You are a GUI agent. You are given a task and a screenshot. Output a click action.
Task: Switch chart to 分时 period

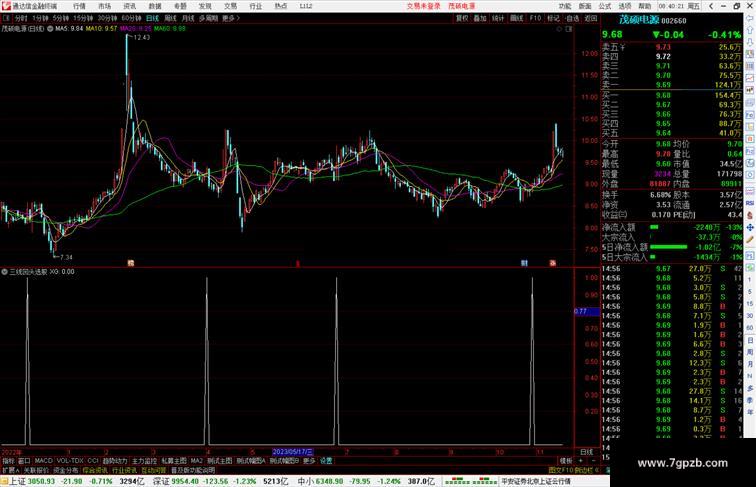coord(21,18)
